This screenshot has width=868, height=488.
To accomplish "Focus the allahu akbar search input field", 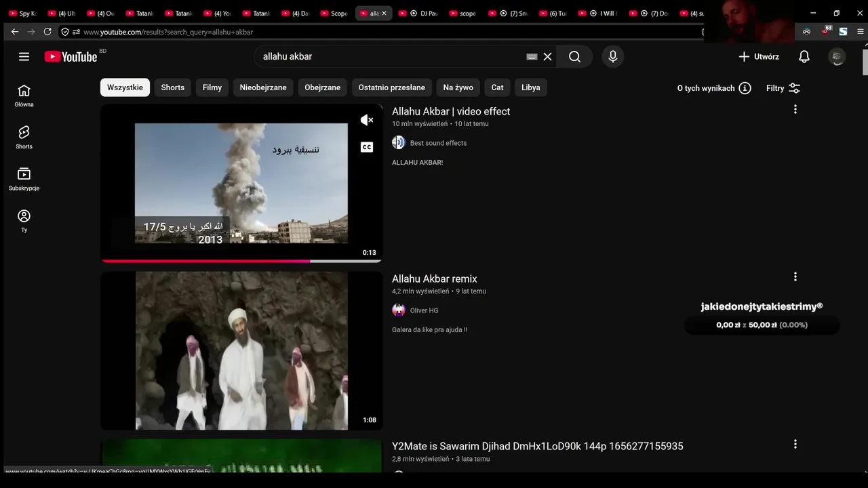I will coord(392,57).
